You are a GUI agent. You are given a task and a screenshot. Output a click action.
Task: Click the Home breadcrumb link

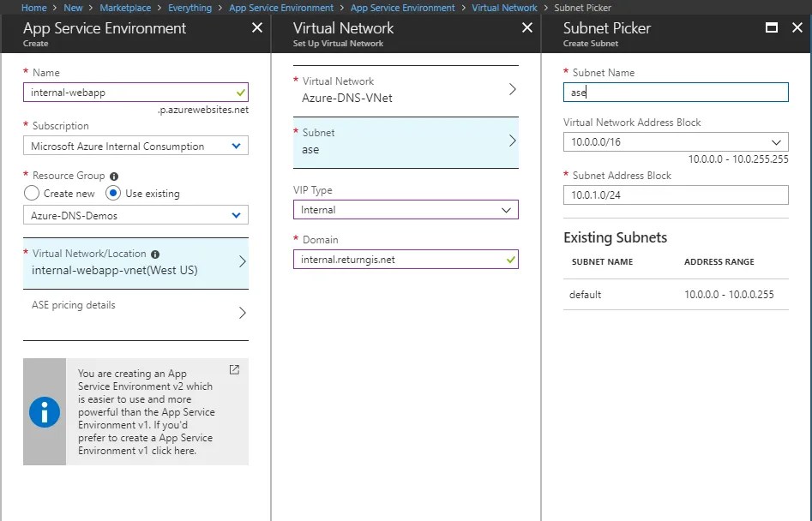pos(34,8)
